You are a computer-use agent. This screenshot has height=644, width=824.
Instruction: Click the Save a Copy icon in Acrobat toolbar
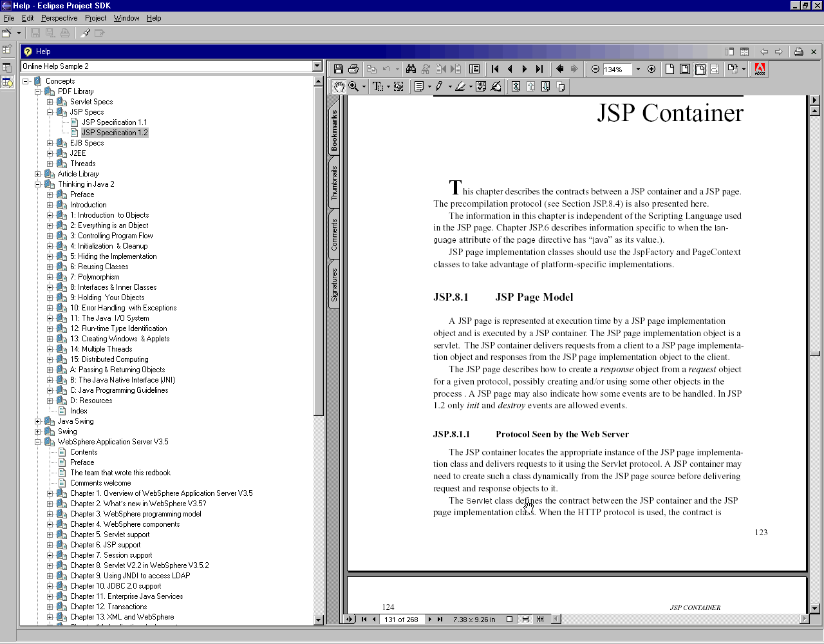pos(339,69)
